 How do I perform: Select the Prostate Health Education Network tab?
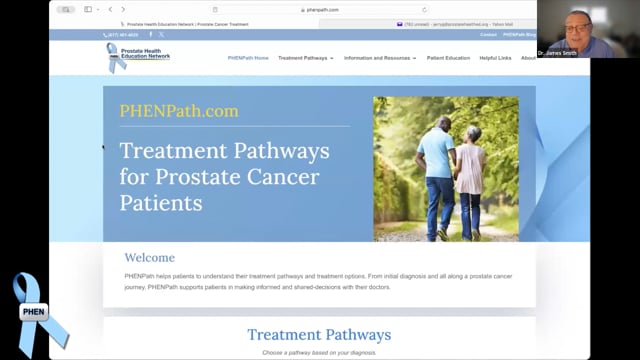[x=184, y=24]
